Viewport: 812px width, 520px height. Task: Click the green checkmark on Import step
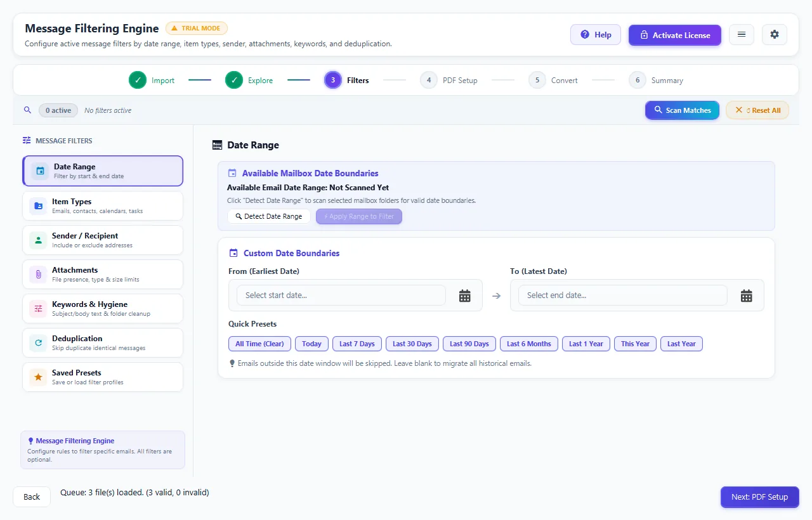click(x=138, y=80)
